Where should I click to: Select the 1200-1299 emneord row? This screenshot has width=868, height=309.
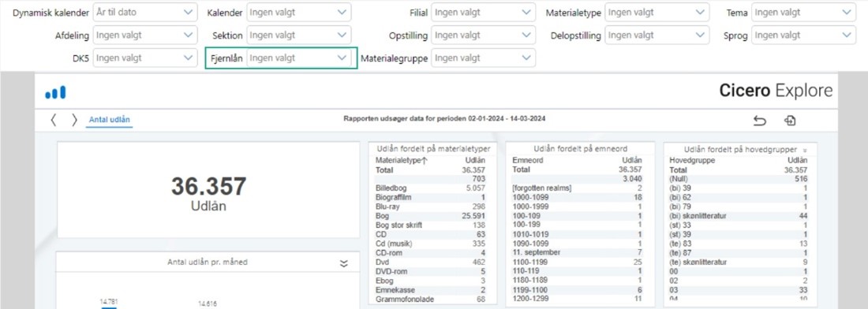(578, 299)
